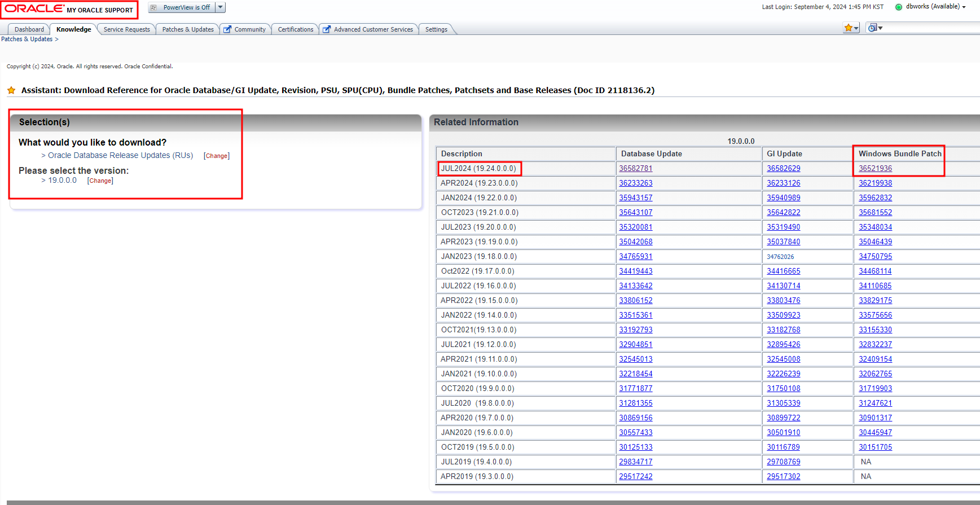The image size is (980, 505).
Task: Change the selected version 19.0.0.0
Action: [x=100, y=181]
